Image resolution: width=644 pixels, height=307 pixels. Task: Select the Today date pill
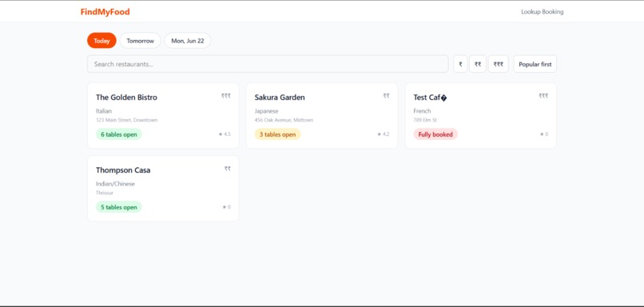(101, 41)
